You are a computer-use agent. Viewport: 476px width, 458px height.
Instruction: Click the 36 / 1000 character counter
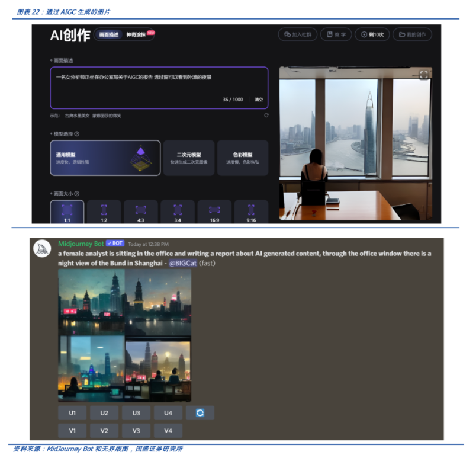(x=233, y=100)
